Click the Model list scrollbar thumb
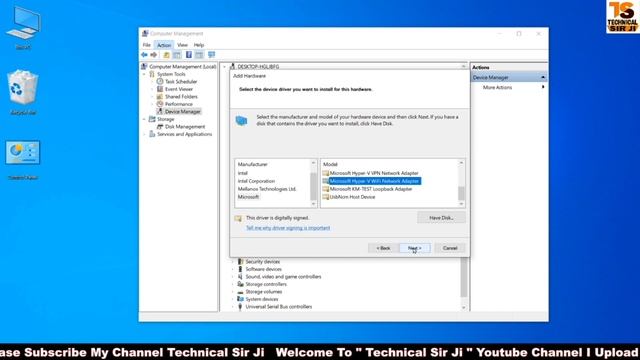 coord(461,194)
